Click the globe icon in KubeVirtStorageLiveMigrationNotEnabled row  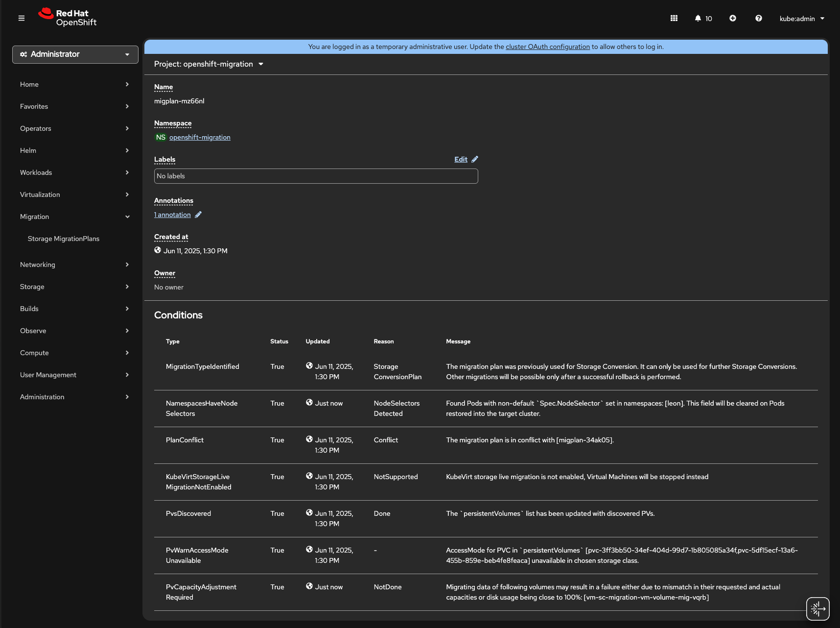pos(309,476)
